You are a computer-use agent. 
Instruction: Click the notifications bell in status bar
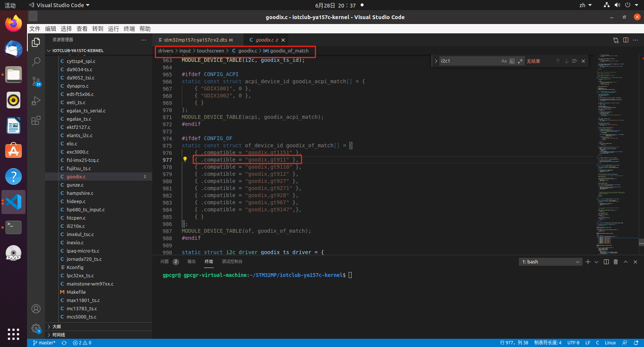pyautogui.click(x=636, y=343)
